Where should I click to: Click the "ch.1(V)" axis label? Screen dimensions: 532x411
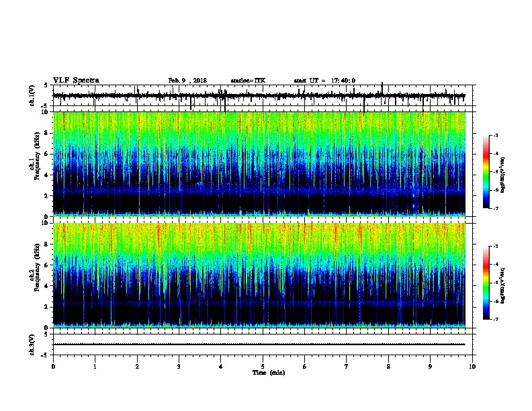point(32,95)
